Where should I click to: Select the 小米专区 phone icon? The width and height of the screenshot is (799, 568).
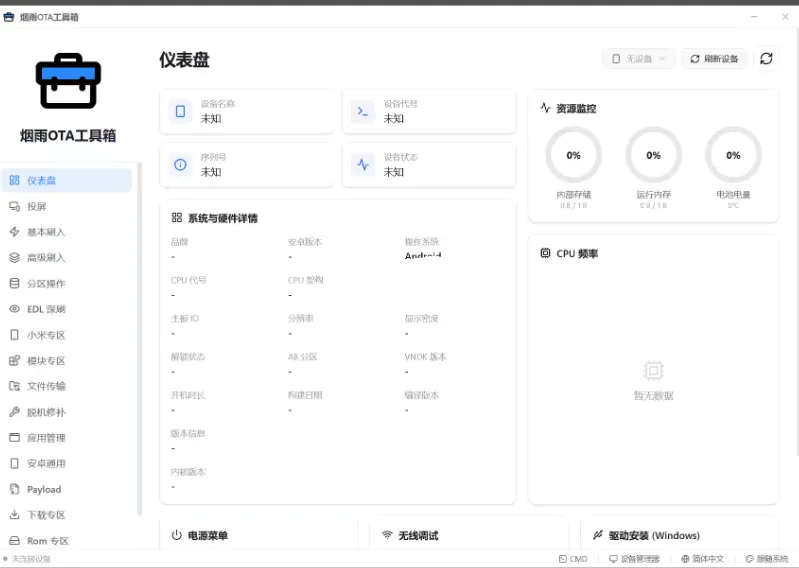point(14,335)
